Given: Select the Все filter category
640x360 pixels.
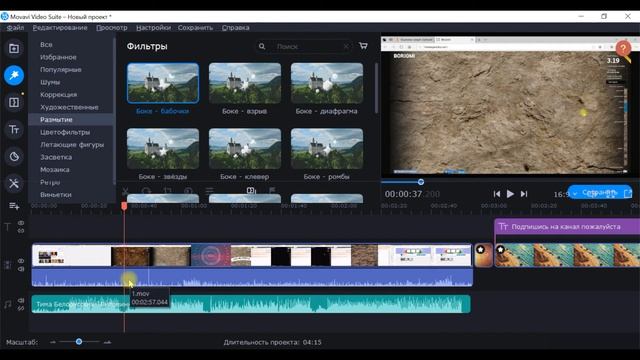Looking at the screenshot, I should 46,44.
